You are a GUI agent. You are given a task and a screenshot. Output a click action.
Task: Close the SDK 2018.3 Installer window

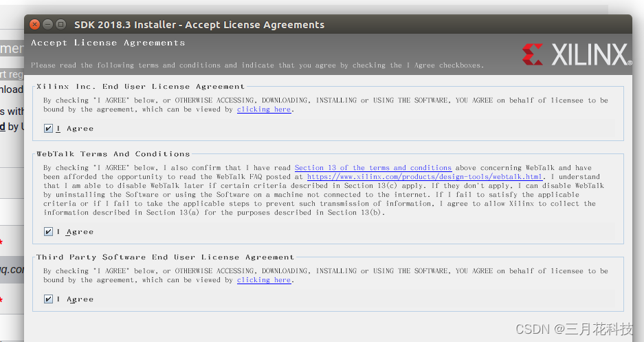tap(34, 25)
